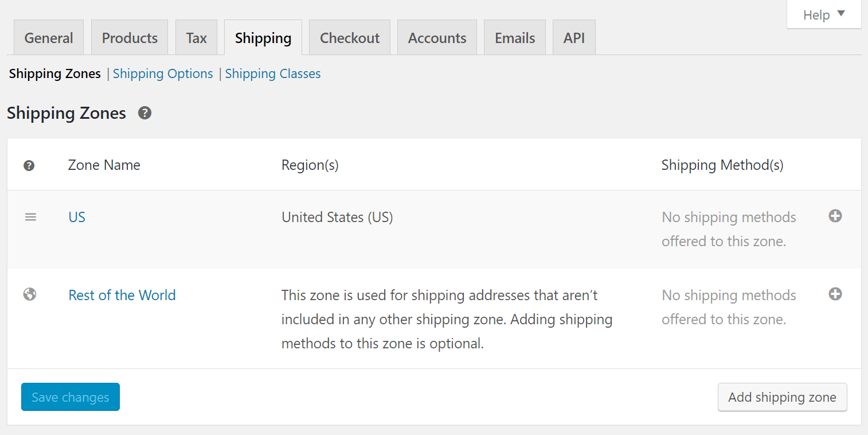Image resolution: width=868 pixels, height=435 pixels.
Task: Add shipping method to US zone
Action: (835, 216)
